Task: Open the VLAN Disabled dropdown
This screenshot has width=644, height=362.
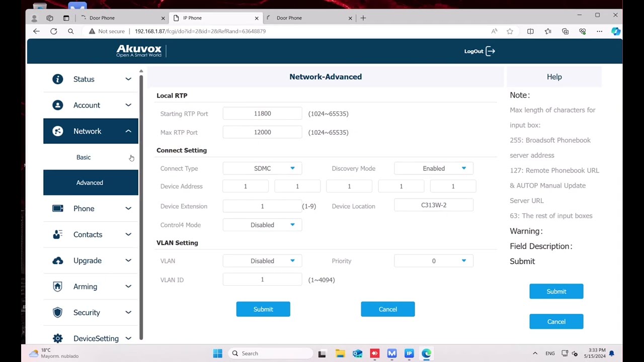Action: [x=262, y=261]
